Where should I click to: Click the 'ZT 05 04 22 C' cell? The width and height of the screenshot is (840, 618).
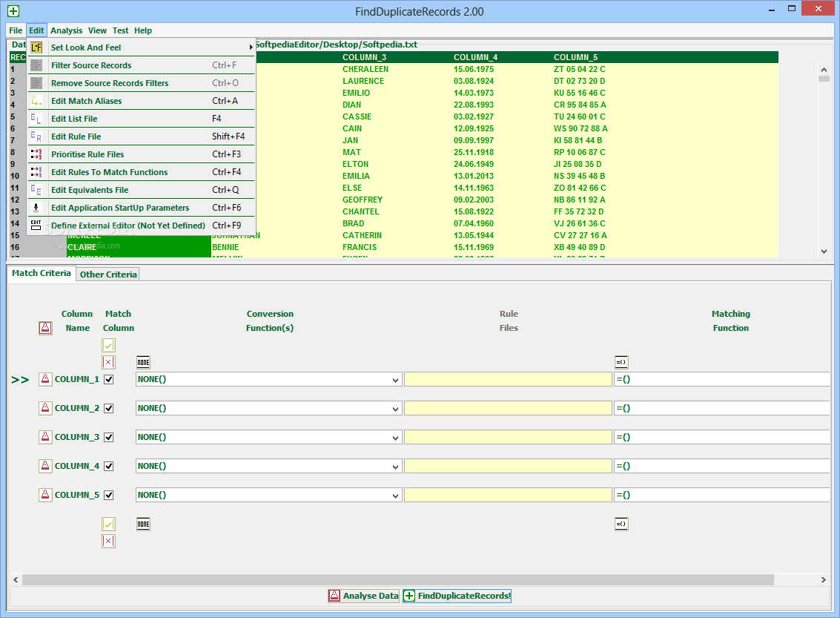pos(580,69)
